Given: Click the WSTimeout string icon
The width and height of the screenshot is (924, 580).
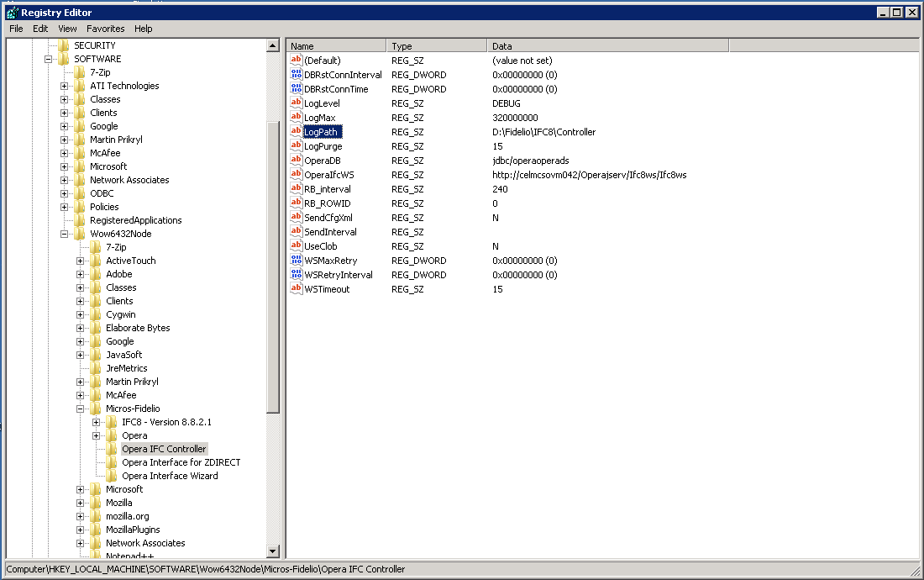Looking at the screenshot, I should [x=296, y=289].
